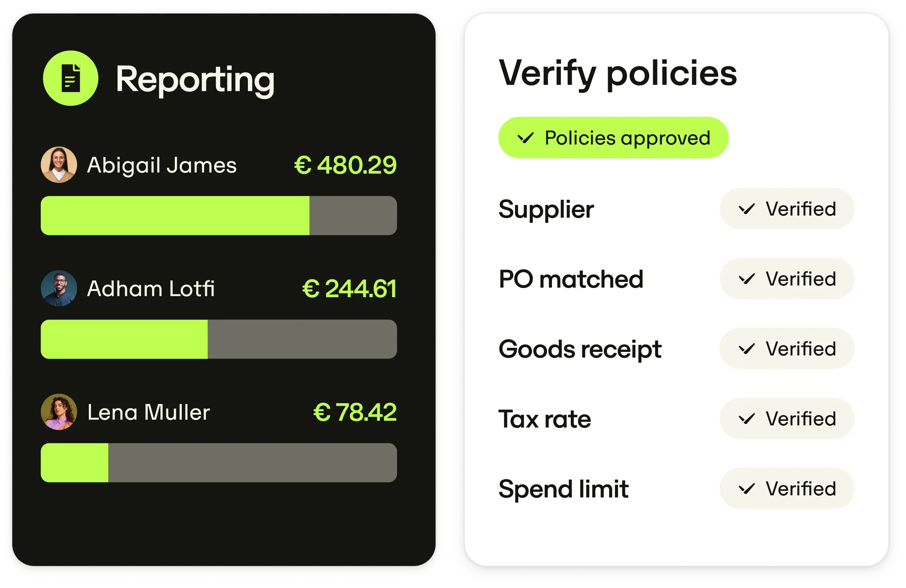Click the PO matched Verified checkmark

coord(747,279)
